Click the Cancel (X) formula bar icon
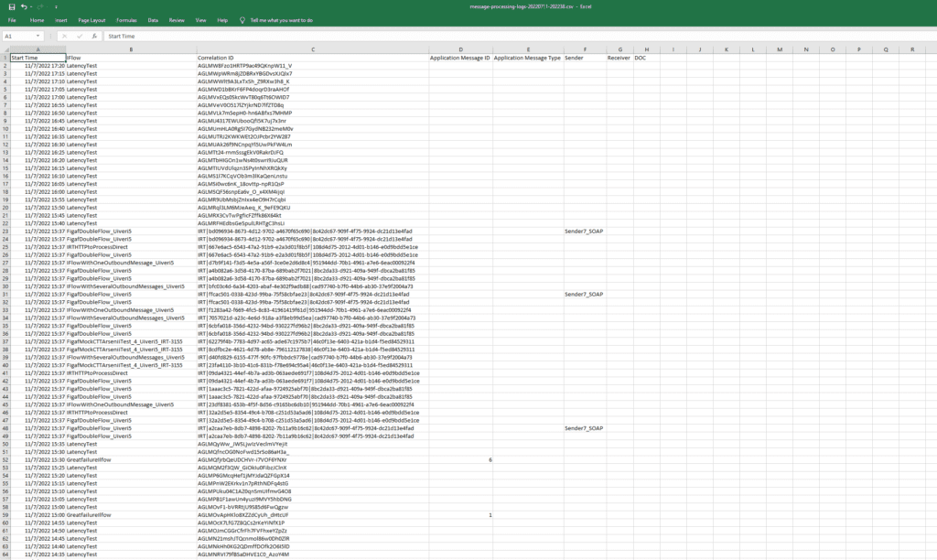The height and width of the screenshot is (560, 937). pos(65,37)
